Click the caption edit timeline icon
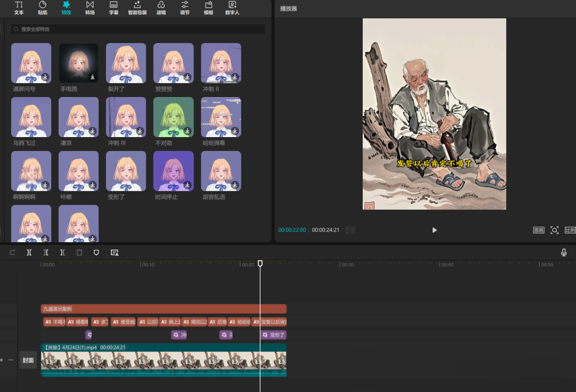 tap(115, 252)
